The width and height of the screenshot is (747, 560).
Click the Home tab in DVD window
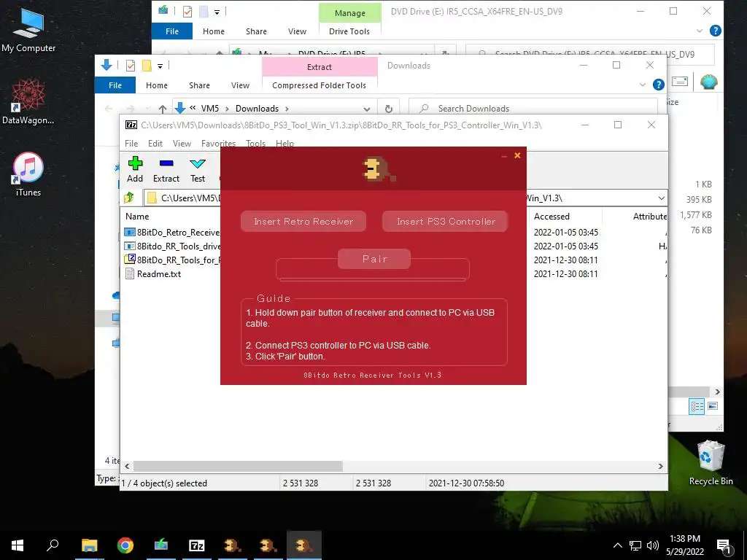tap(214, 31)
